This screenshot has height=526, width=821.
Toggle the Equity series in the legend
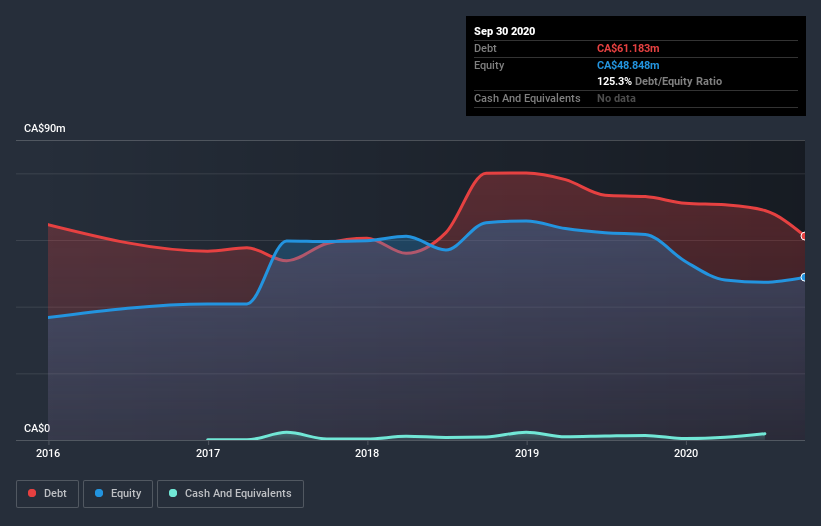[118, 494]
